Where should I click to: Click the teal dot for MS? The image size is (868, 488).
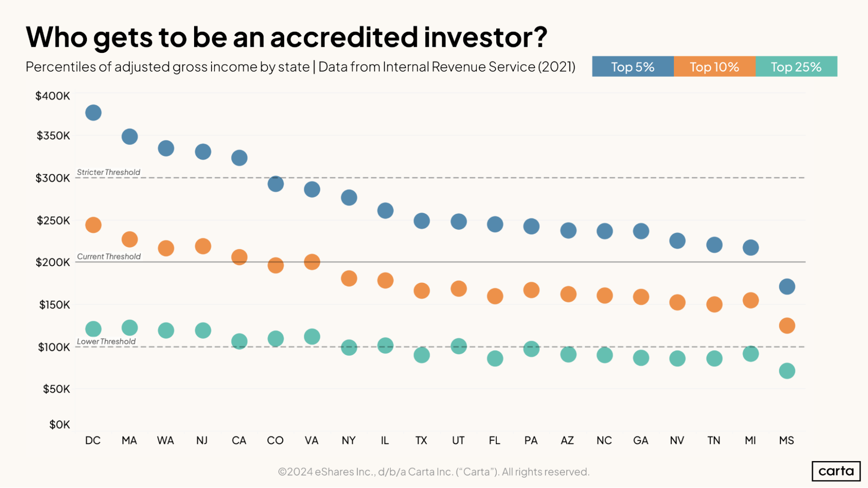[787, 371]
